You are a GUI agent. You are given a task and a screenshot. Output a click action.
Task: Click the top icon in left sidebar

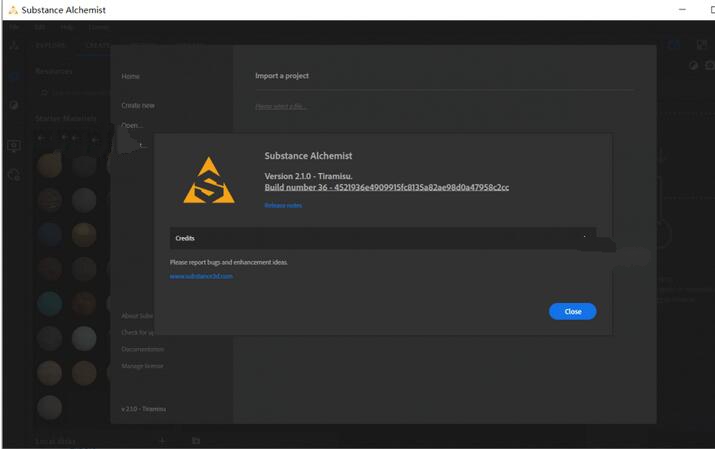pos(14,45)
